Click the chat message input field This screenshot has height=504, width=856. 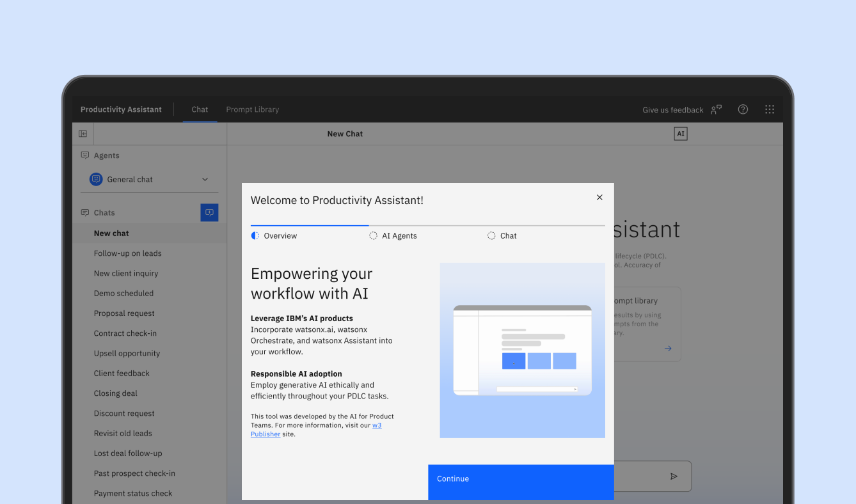pyautogui.click(x=653, y=476)
